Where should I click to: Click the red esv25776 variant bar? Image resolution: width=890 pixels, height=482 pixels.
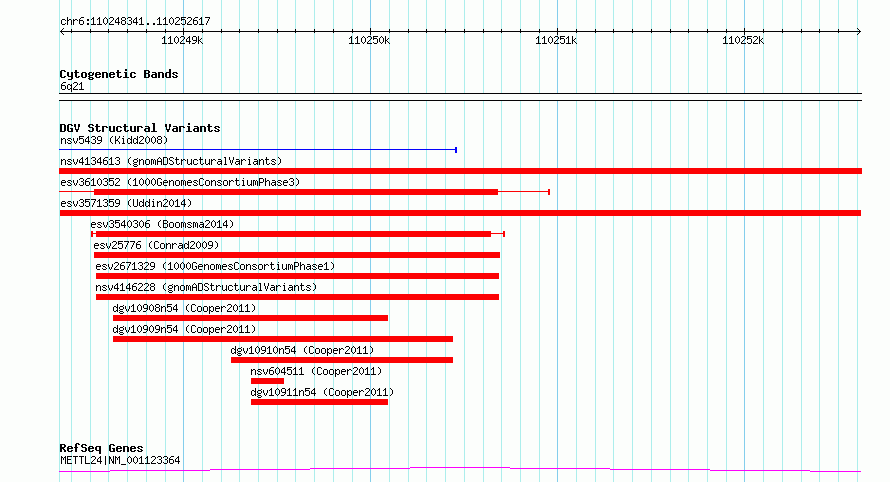point(297,255)
